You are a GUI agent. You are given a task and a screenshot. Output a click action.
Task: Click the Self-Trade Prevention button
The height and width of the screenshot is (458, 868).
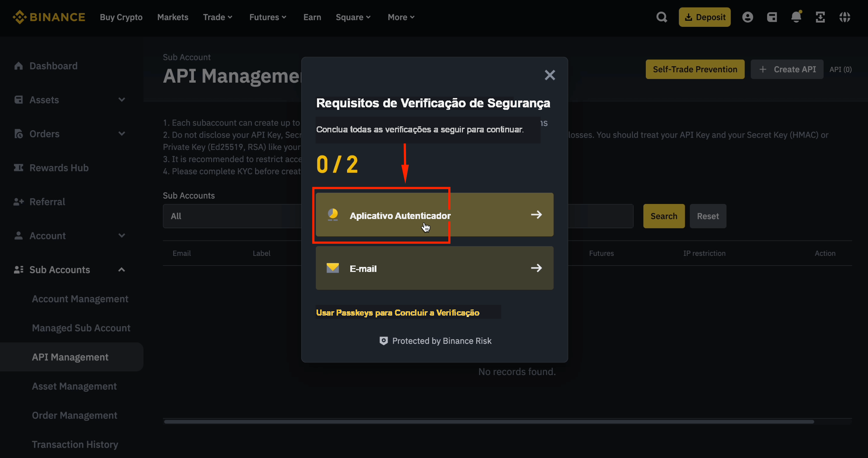(x=695, y=69)
